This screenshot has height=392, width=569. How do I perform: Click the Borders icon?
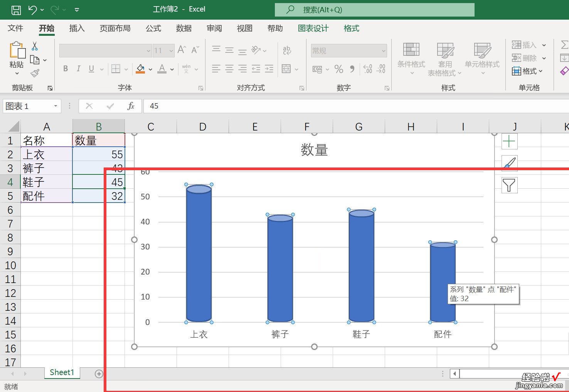point(116,69)
